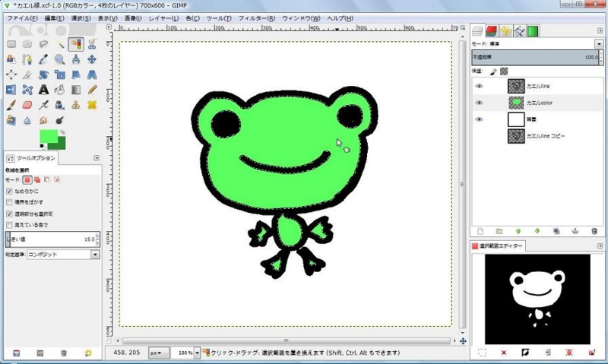
Task: Raise the layer with green up arrow
Action: [518, 232]
